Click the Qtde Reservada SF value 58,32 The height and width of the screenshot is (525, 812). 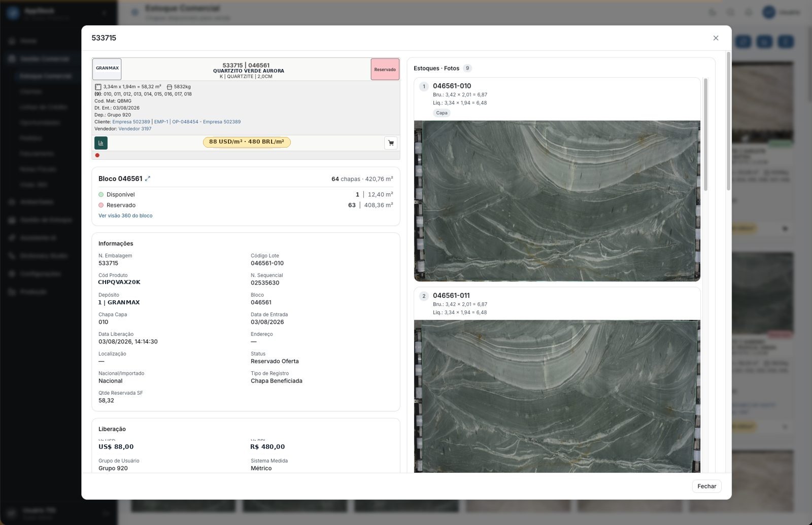click(x=106, y=401)
